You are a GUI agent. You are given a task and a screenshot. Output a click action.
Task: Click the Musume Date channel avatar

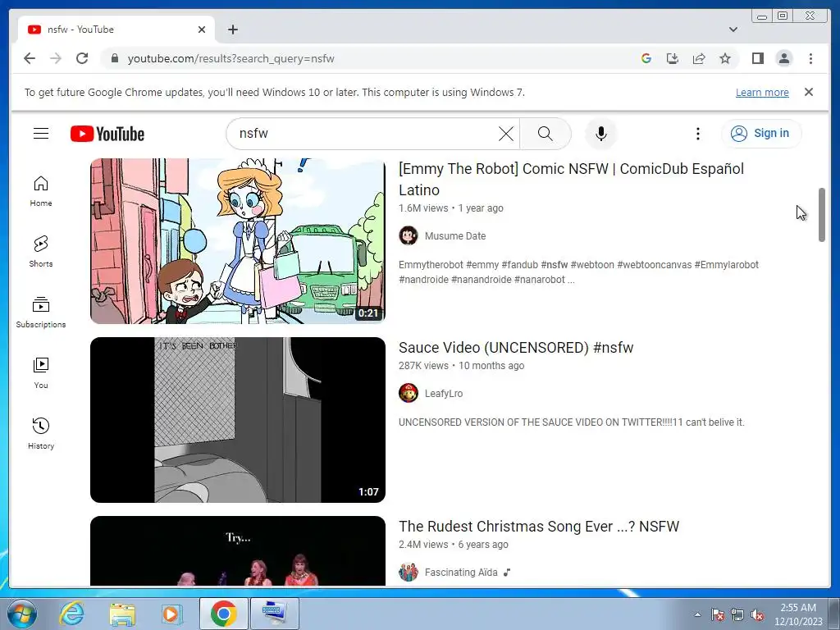409,235
